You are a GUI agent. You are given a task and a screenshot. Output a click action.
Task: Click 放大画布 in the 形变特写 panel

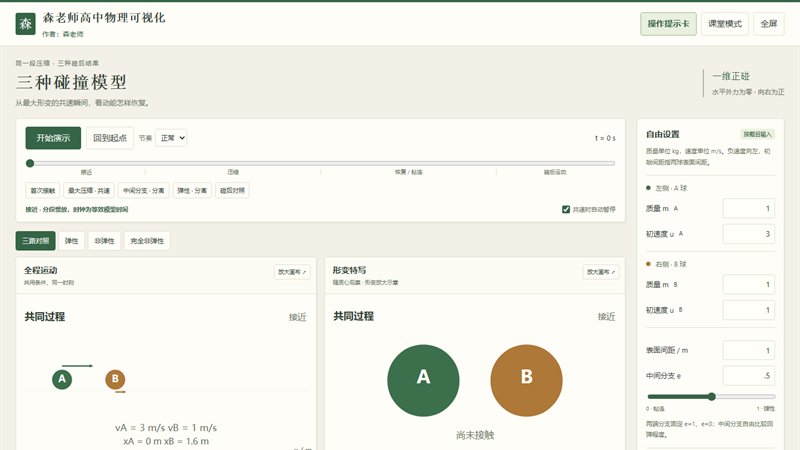click(601, 272)
